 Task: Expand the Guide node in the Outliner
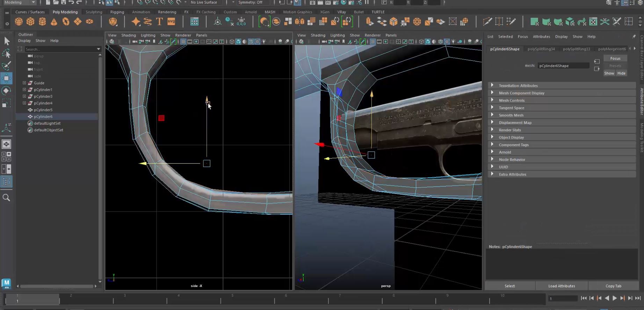coord(24,83)
